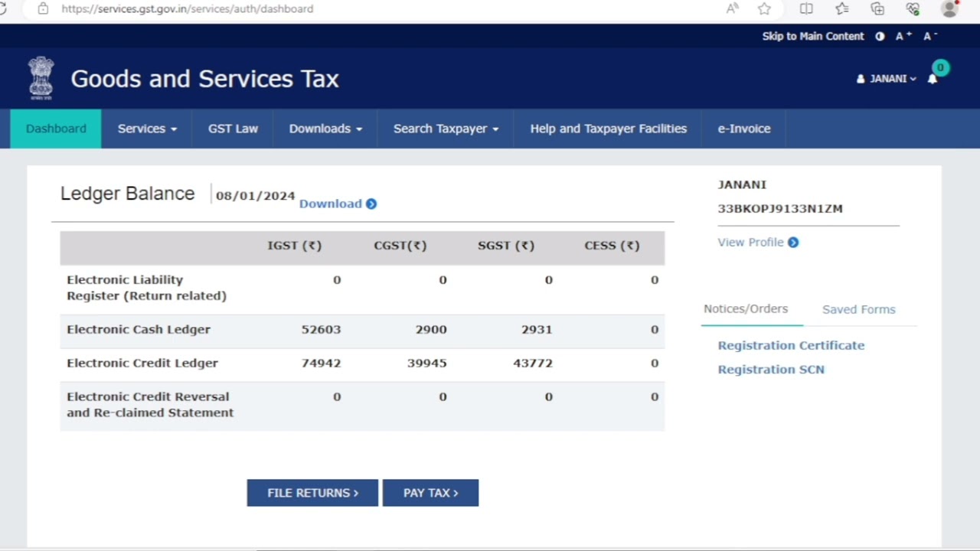Click the IGST cash value 52603
The width and height of the screenshot is (980, 551).
click(322, 330)
